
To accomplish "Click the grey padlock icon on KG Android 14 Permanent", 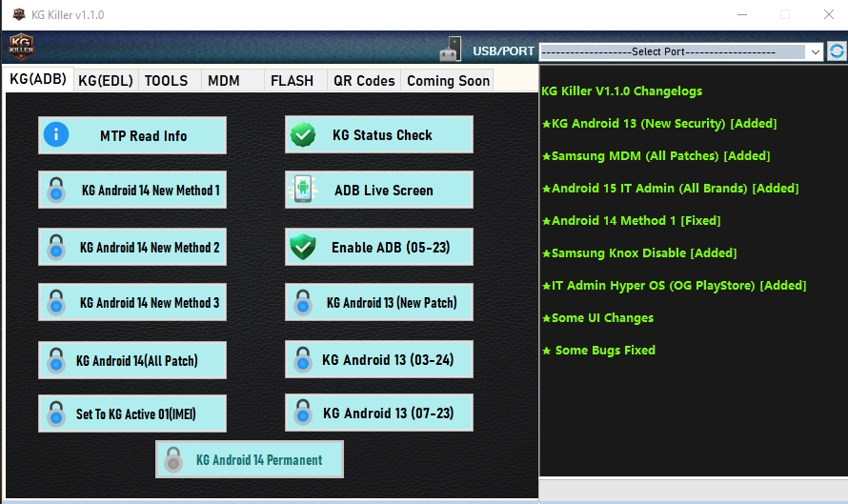I will tap(173, 459).
